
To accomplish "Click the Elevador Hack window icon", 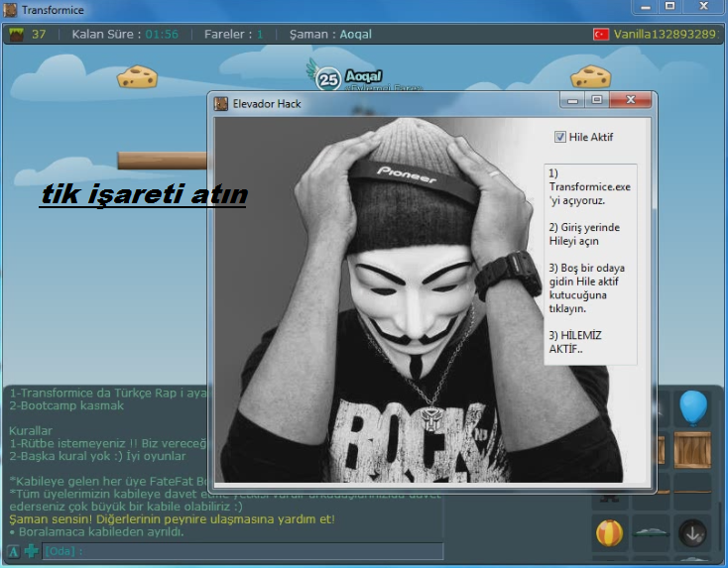I will coord(221,103).
